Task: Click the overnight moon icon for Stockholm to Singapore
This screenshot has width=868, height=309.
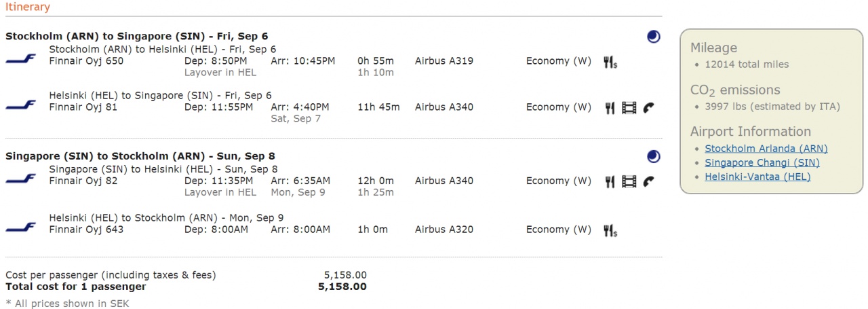Action: pos(654,37)
